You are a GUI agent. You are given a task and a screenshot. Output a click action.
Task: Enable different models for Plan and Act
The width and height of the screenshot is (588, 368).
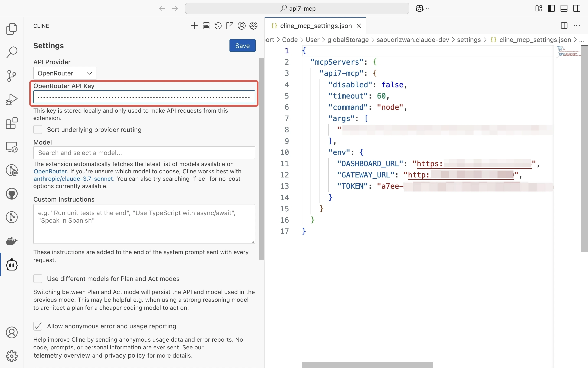click(x=38, y=278)
